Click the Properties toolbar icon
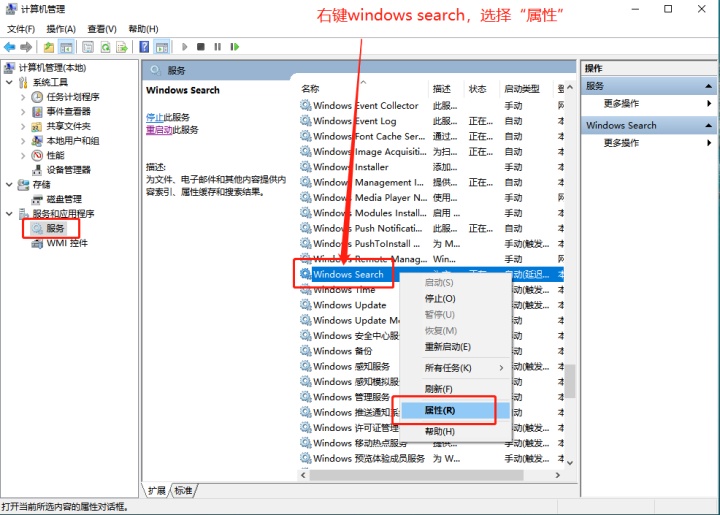The width and height of the screenshot is (720, 515). click(88, 47)
